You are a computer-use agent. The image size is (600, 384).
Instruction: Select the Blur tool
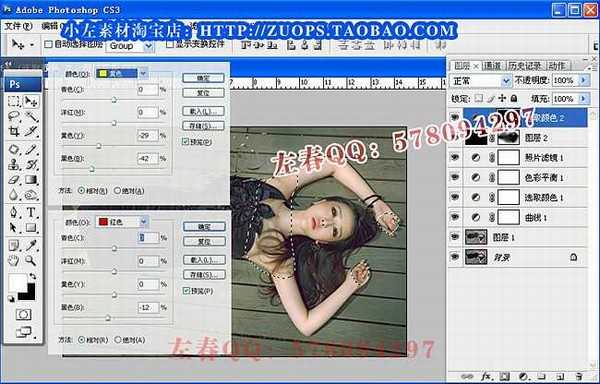[14, 195]
